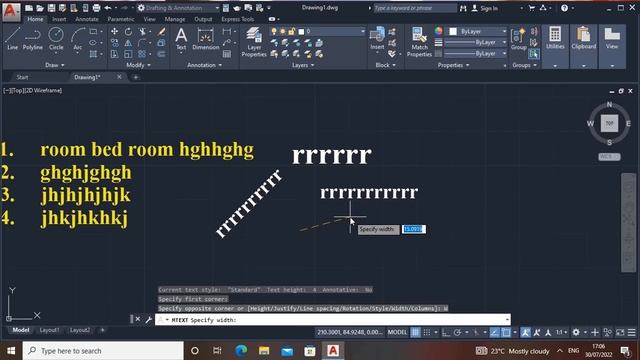Click the Undo arrow icon

(108, 8)
